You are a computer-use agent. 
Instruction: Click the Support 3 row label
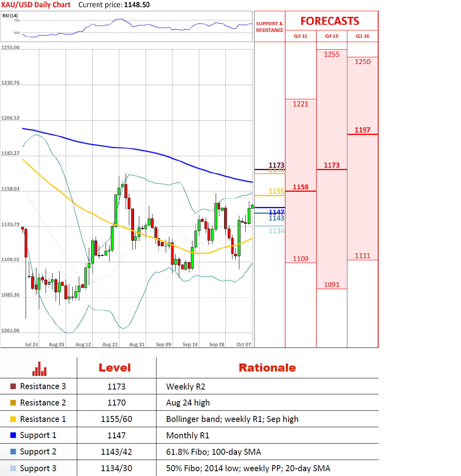(x=38, y=469)
